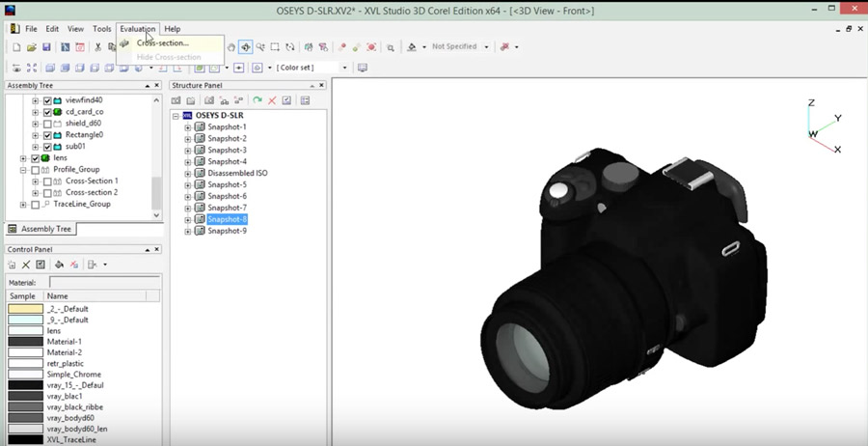Toggle the lens checkbox
The height and width of the screenshot is (446, 868).
[36, 158]
